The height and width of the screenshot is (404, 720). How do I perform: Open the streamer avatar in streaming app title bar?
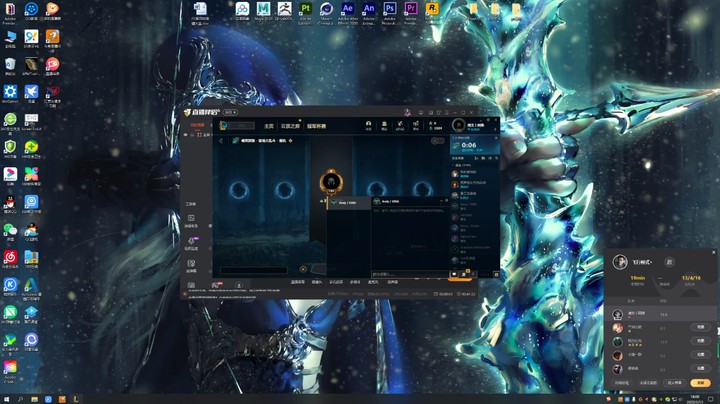pyautogui.click(x=407, y=112)
